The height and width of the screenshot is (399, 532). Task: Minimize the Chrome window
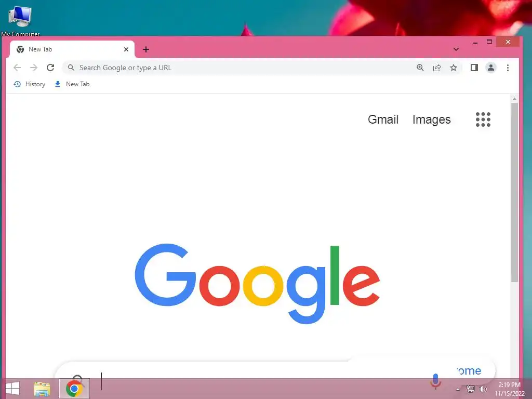[475, 43]
